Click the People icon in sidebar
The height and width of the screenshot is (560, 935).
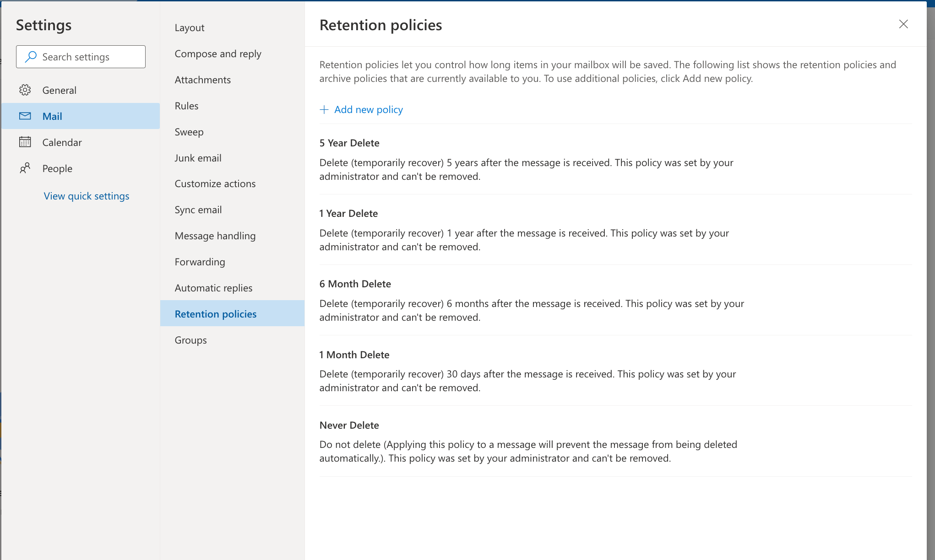click(25, 168)
